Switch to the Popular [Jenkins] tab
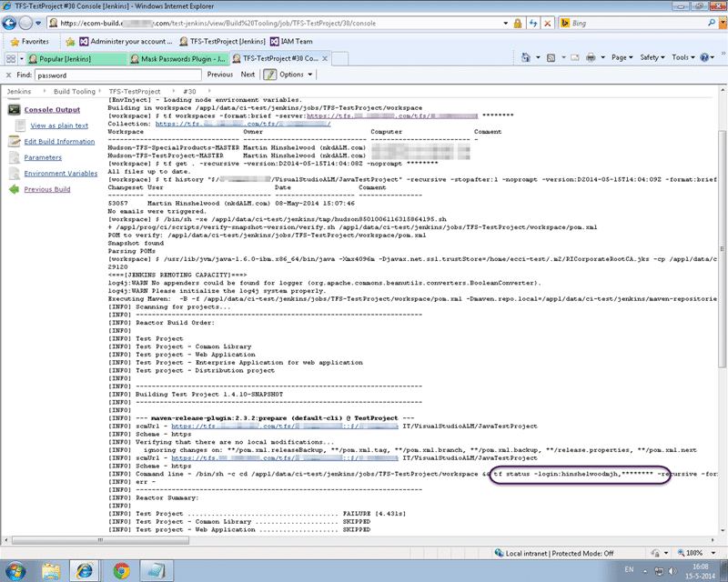 pyautogui.click(x=77, y=58)
